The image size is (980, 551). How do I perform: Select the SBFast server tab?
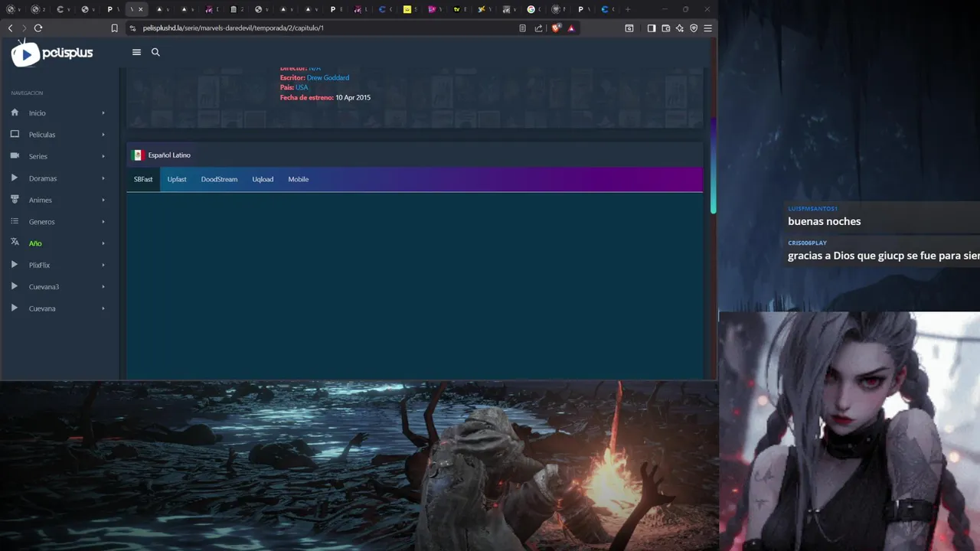coord(143,179)
